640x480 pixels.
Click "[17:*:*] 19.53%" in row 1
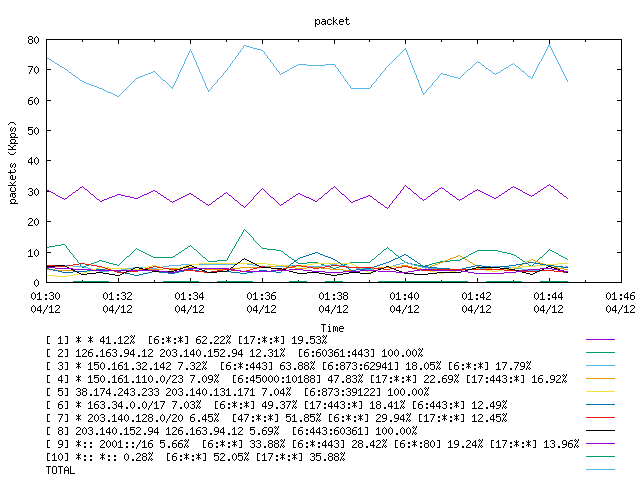[282, 340]
